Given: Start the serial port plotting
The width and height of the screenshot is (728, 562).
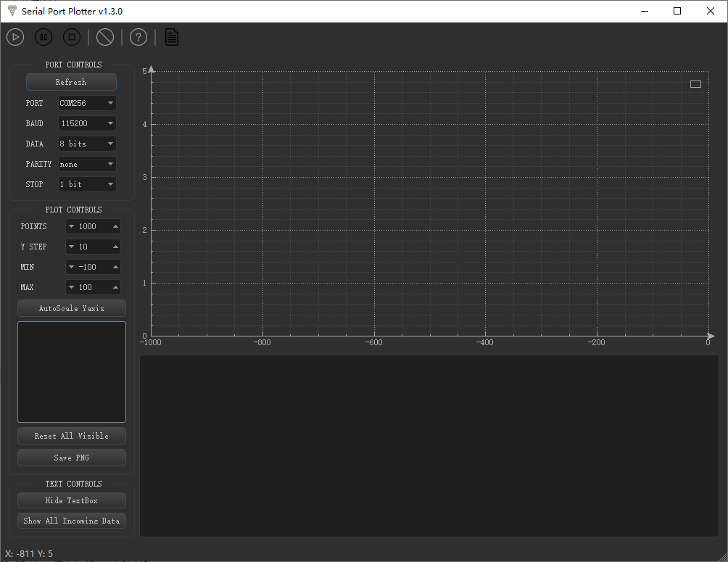Looking at the screenshot, I should point(15,36).
